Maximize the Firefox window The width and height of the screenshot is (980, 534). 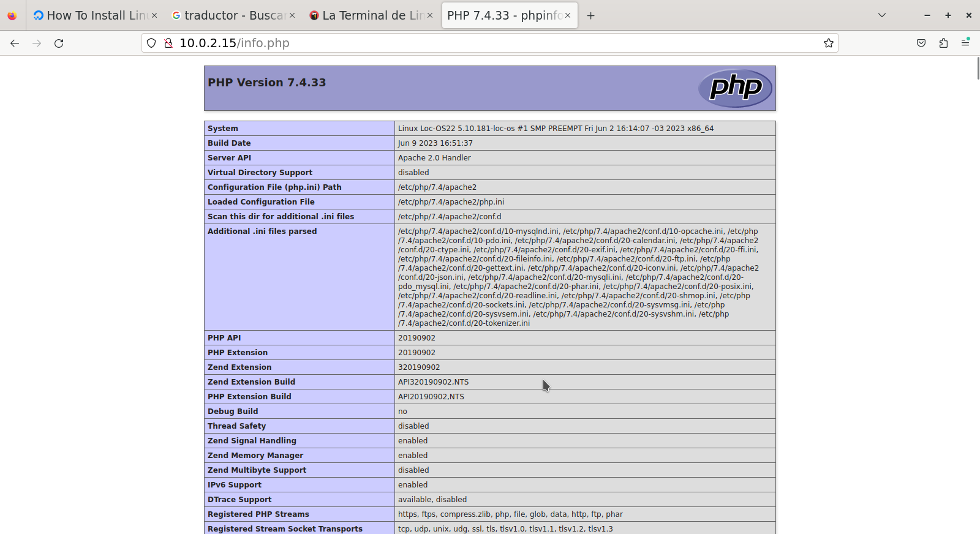[948, 15]
